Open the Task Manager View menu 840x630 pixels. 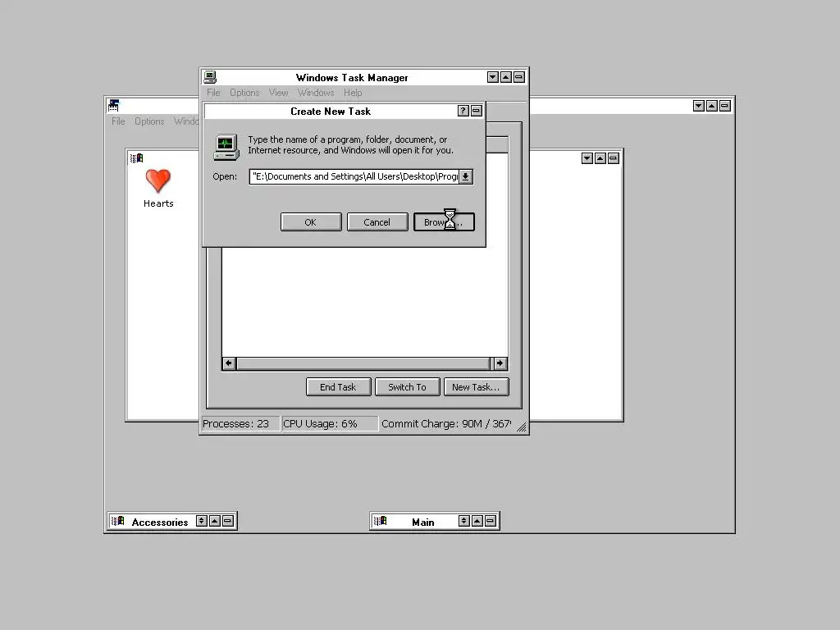[278, 93]
